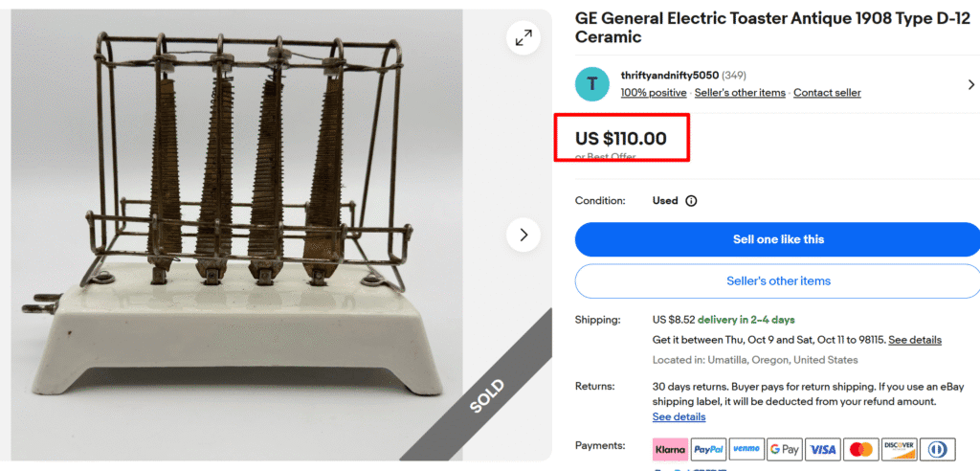This screenshot has height=471, width=980.
Task: Open the Condition info tooltip icon
Action: click(x=691, y=201)
